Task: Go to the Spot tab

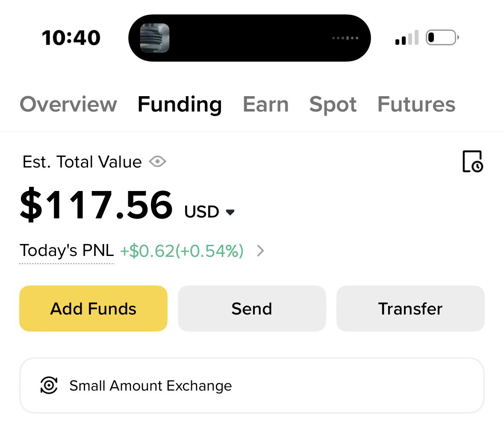Action: (333, 104)
